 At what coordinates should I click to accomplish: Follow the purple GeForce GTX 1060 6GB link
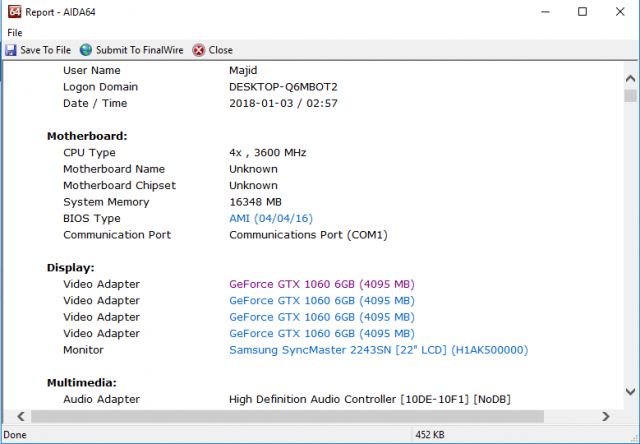(321, 284)
